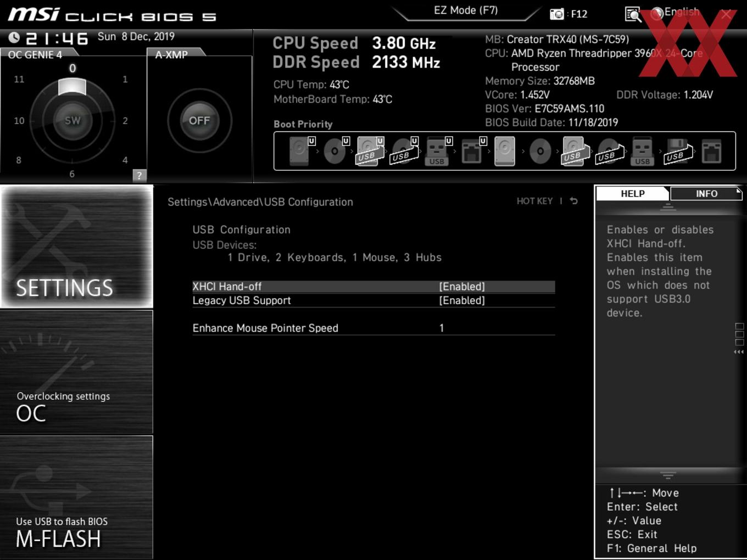Screen dimensions: 747x560
Task: Toggle the OC Genie SW knob
Action: [72, 120]
